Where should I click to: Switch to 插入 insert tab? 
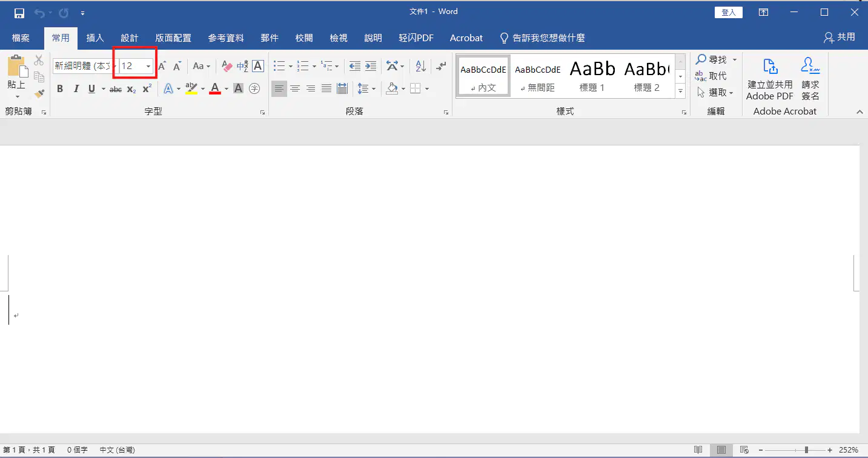point(95,38)
